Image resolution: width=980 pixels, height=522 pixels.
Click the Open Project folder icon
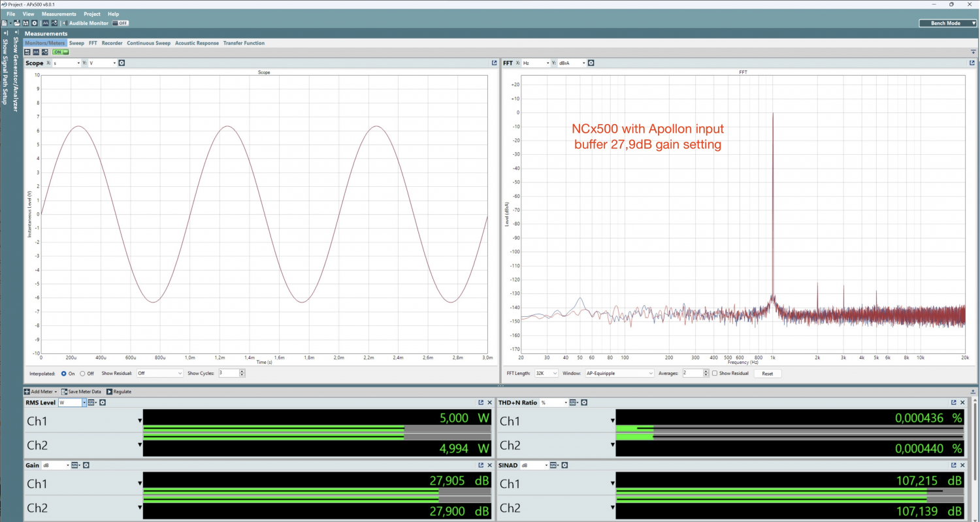tap(17, 23)
